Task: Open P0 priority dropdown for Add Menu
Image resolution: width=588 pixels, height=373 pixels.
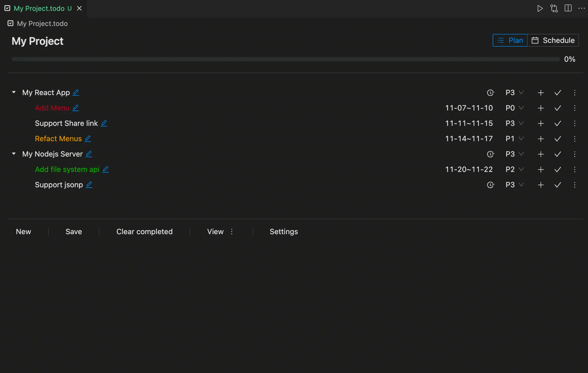Action: tap(514, 108)
